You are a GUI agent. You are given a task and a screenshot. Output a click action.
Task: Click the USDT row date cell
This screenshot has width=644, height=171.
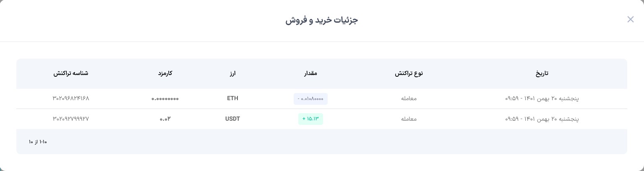coord(542,119)
